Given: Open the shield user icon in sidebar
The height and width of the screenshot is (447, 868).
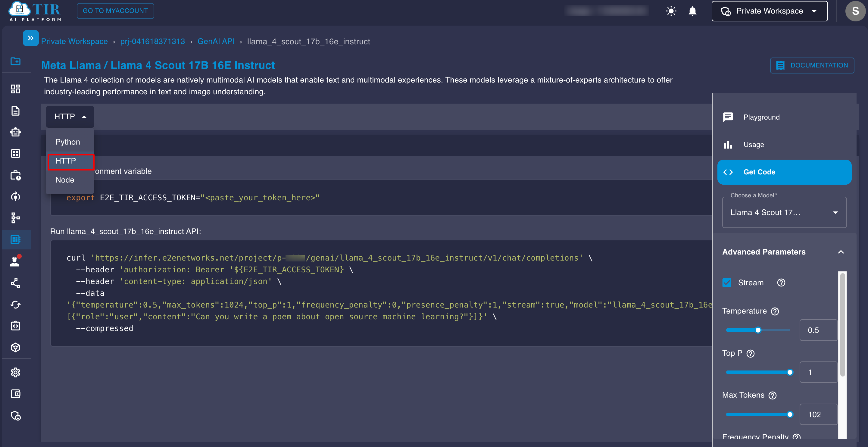Looking at the screenshot, I should [x=15, y=416].
